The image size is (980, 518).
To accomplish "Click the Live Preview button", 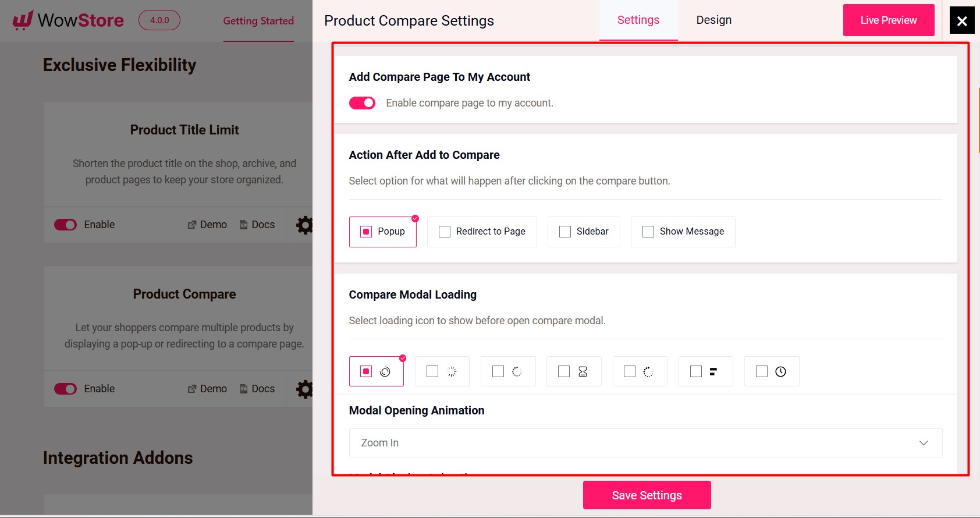I will (889, 20).
